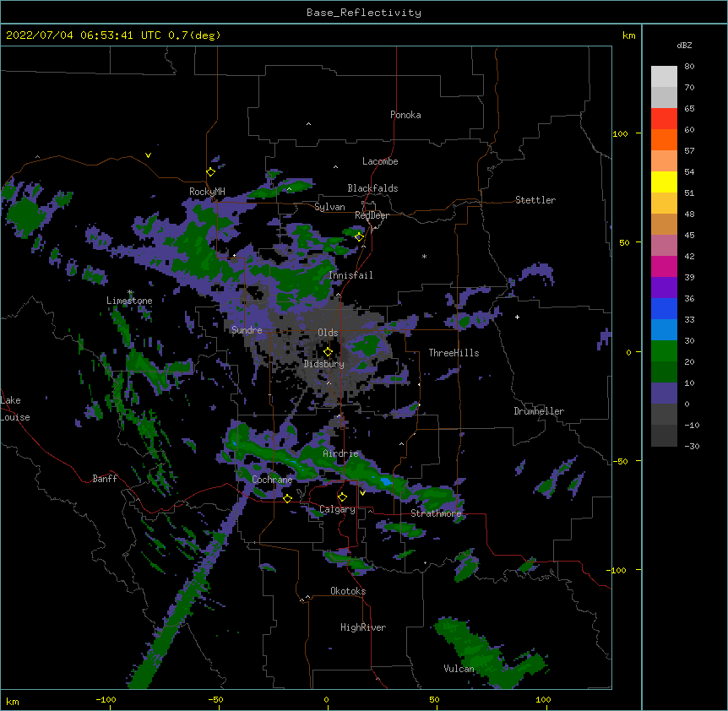The image size is (728, 711).
Task: Click the Blackfalds label
Action: point(372,188)
